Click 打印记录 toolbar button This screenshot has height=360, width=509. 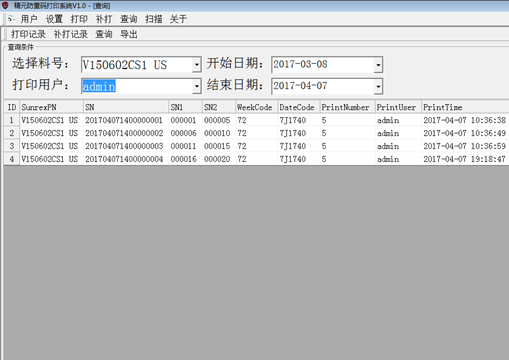(28, 34)
